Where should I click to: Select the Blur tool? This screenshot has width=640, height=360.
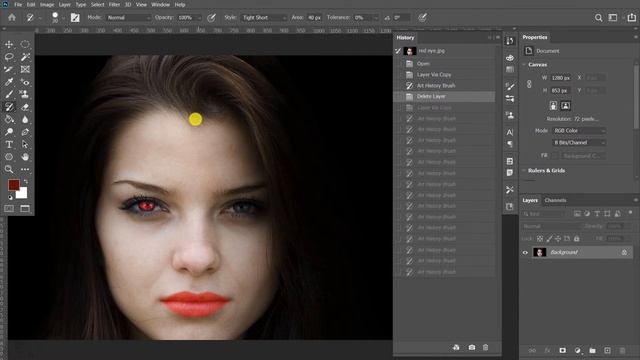pyautogui.click(x=25, y=120)
